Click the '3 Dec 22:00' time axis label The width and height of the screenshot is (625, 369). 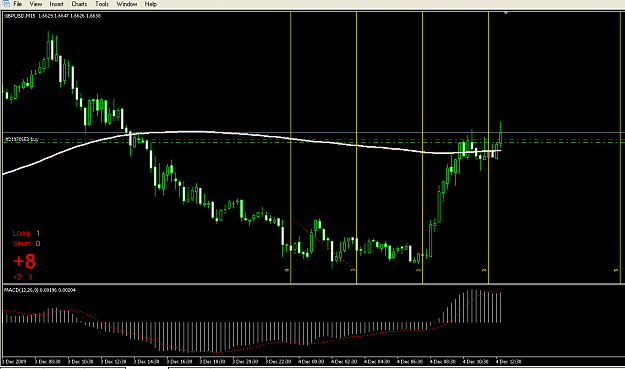tap(278, 361)
